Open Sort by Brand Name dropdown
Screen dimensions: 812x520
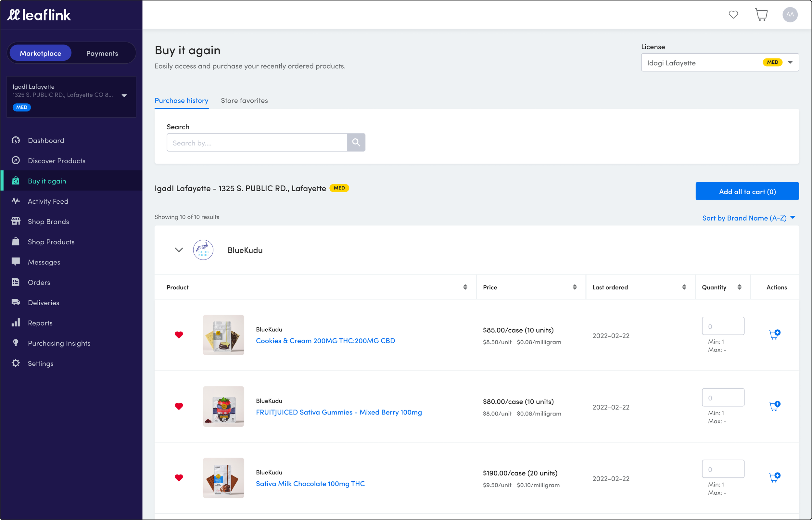coord(749,218)
